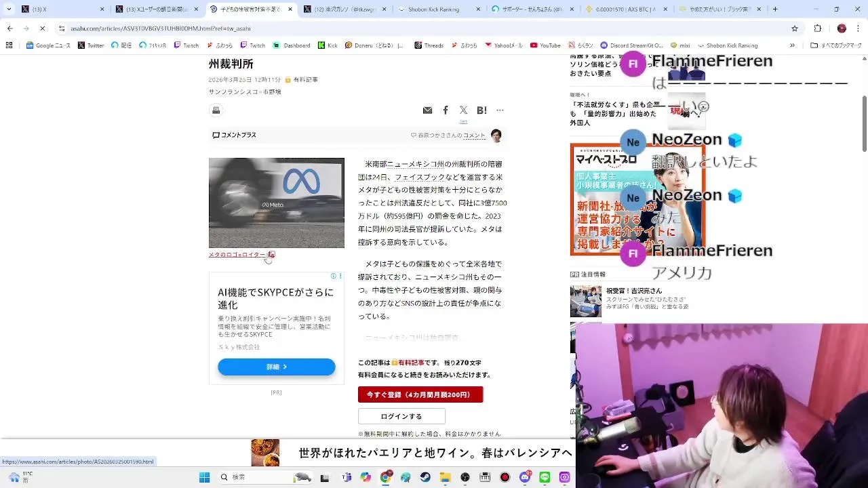
Task: Print the article using the printer icon
Action: [216, 110]
